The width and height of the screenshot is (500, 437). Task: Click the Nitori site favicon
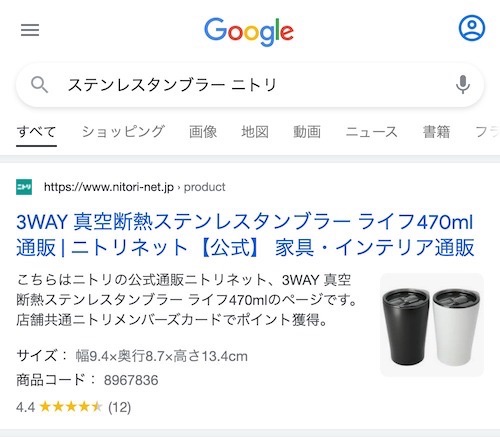[x=24, y=187]
